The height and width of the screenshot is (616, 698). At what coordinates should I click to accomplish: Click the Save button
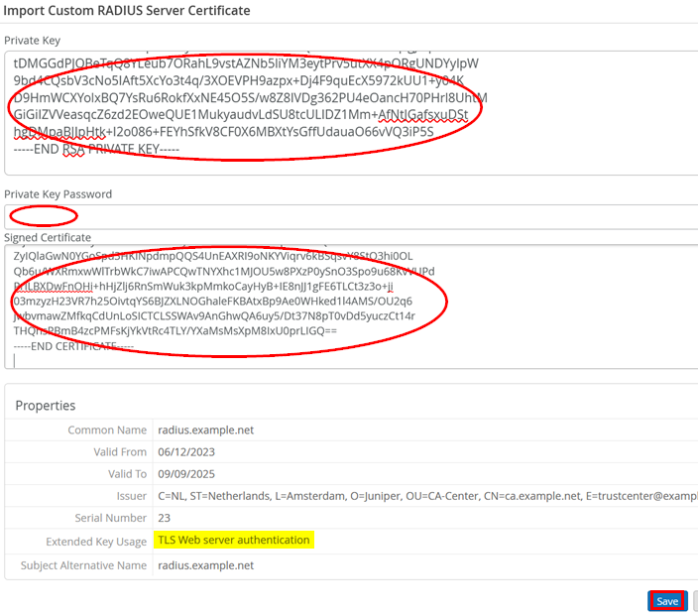(x=667, y=601)
